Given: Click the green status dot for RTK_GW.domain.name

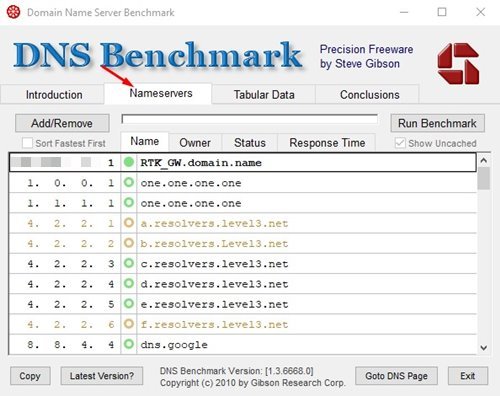Looking at the screenshot, I should [x=129, y=162].
